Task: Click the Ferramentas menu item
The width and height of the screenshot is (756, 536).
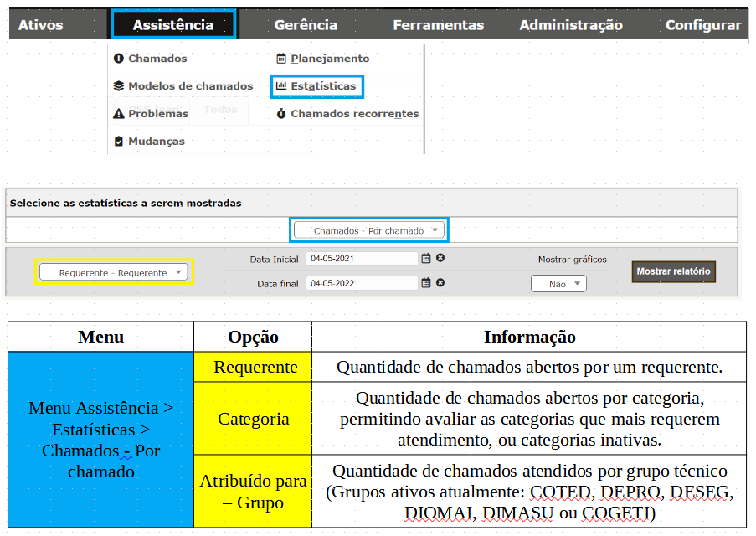Action: tap(438, 25)
